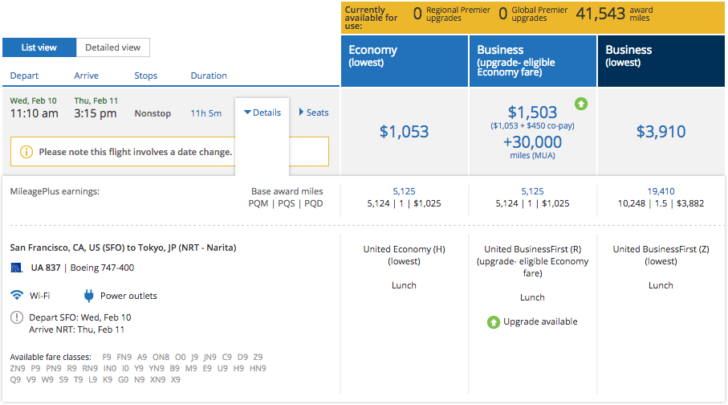
Task: Click green upgrade arrow beside $1,503 fare
Action: tap(581, 104)
